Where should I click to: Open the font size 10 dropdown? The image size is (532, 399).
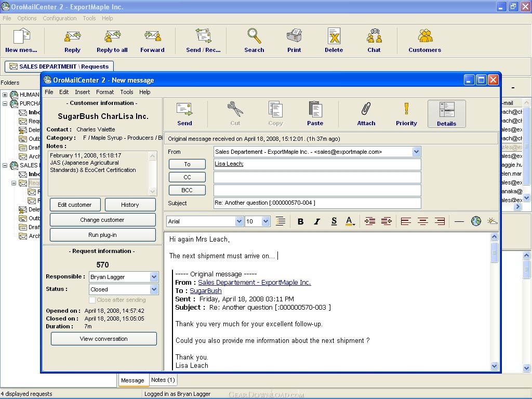(265, 221)
